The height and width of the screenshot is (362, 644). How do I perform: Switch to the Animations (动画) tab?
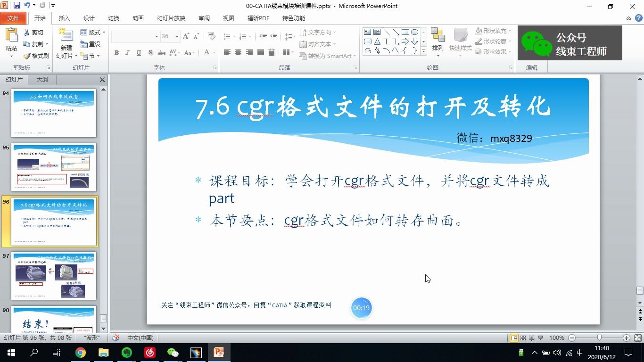coord(138,18)
